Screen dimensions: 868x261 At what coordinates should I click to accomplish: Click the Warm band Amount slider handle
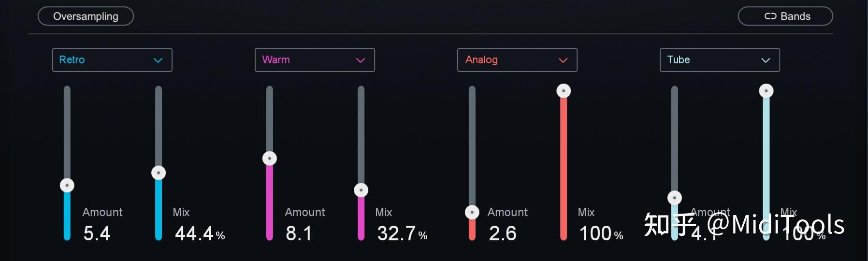pyautogui.click(x=270, y=158)
